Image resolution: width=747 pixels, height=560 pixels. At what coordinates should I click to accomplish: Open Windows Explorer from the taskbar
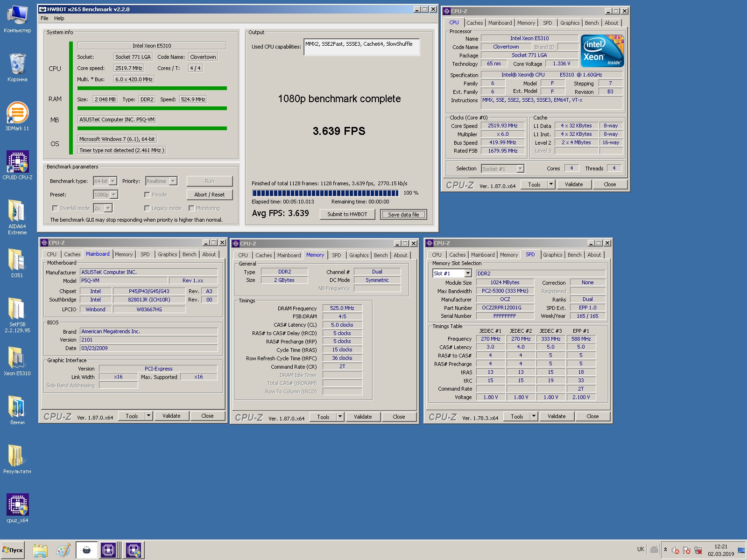coord(40,551)
